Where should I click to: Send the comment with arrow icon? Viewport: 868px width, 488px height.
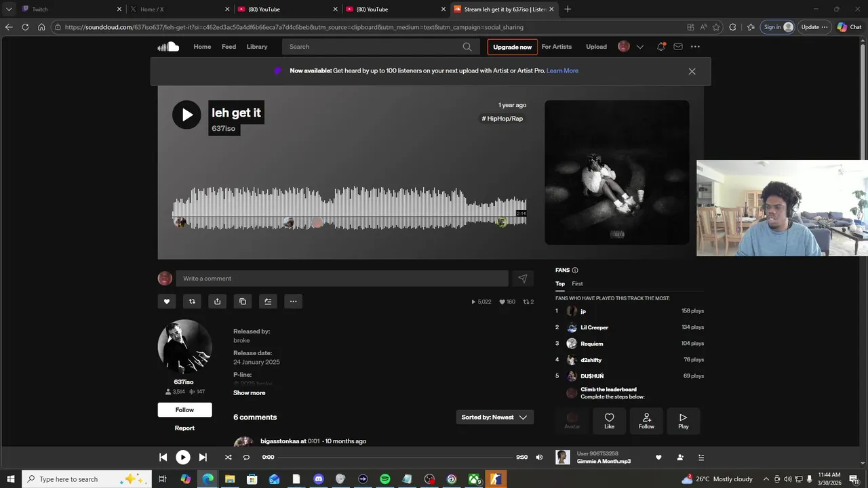(x=523, y=279)
